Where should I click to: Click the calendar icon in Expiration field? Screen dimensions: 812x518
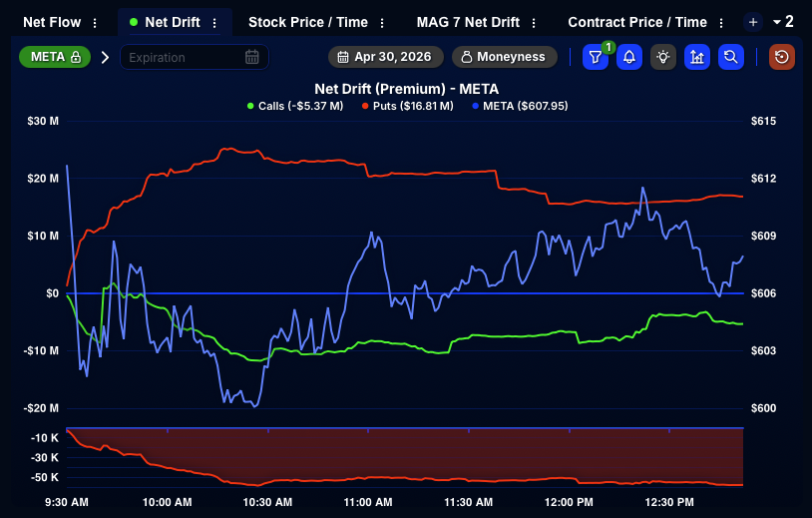(252, 57)
